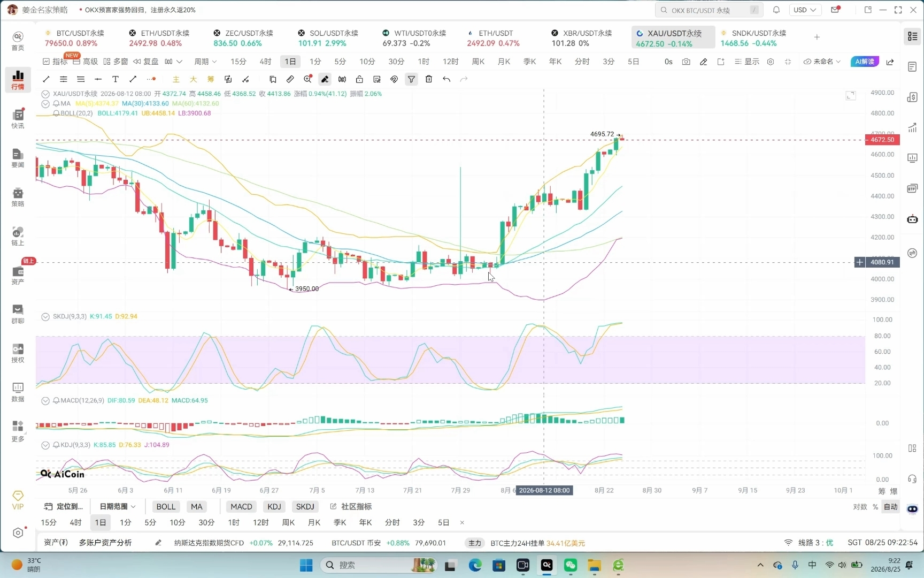Select the 4时 timeframe
Screen dimensions: 924x578
266,62
